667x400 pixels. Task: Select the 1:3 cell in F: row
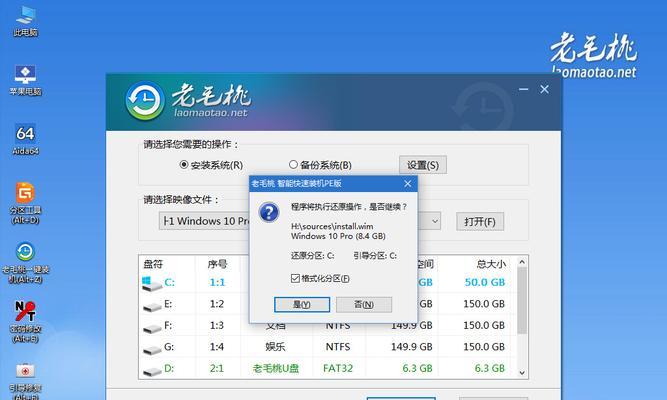point(217,326)
